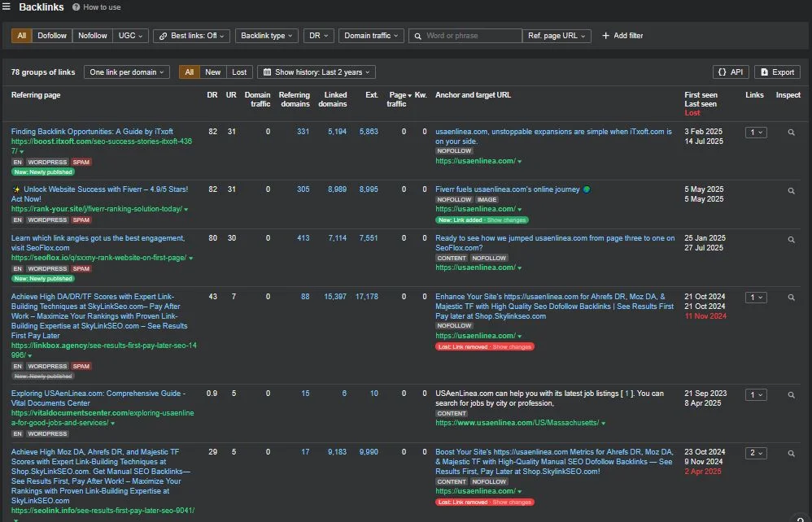Sort by Referring domains column header
Screen dimensions: 812x522
[295, 99]
